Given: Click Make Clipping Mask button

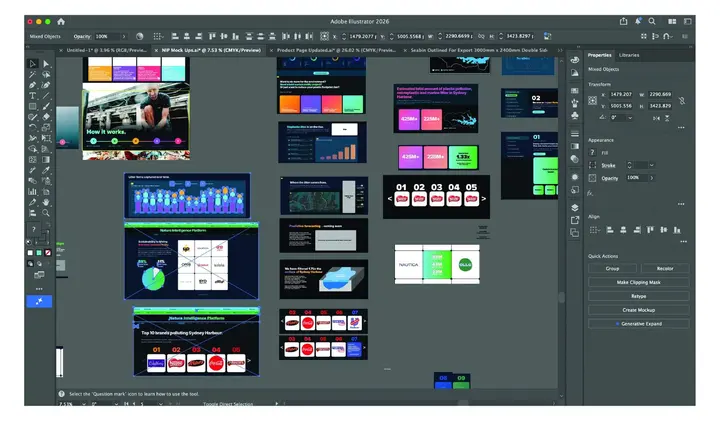Looking at the screenshot, I should (x=638, y=282).
